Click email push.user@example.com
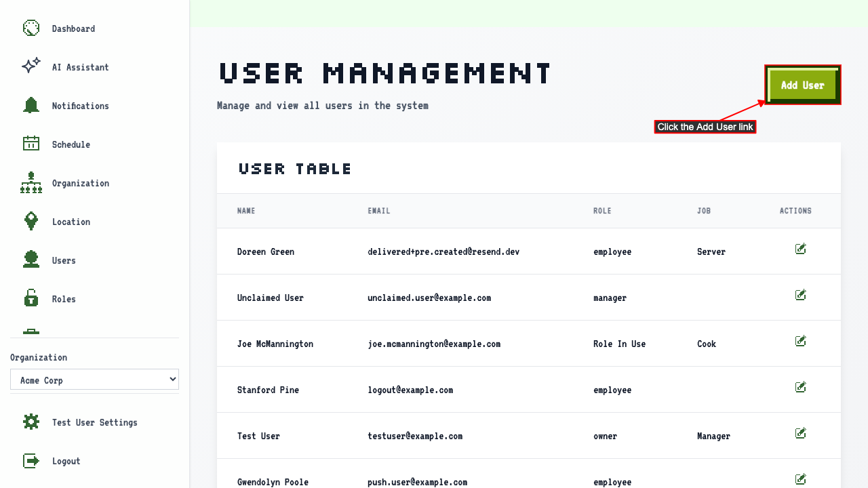The image size is (868, 488). [417, 482]
